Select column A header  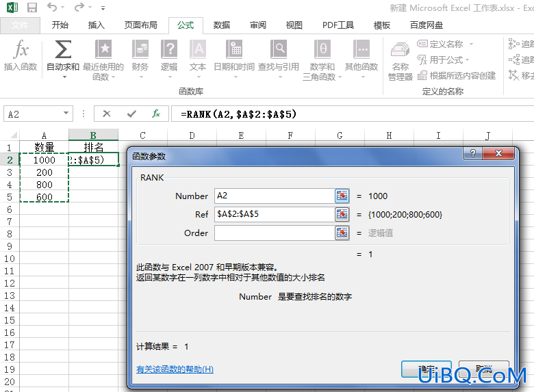pyautogui.click(x=44, y=135)
